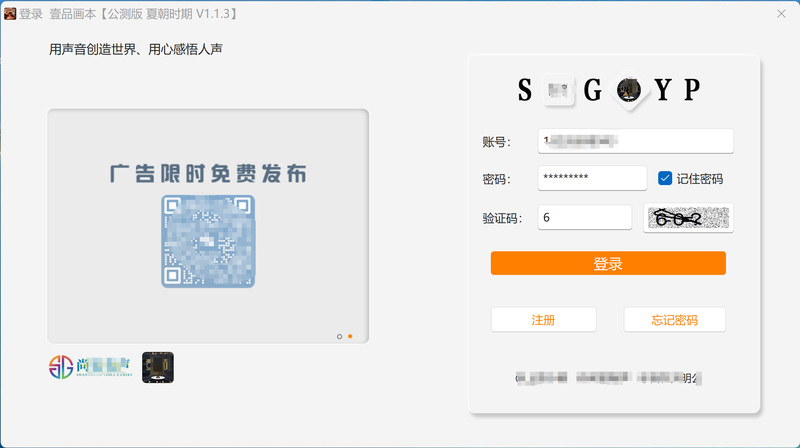
Task: Refresh the captcha code image
Action: coord(688,218)
